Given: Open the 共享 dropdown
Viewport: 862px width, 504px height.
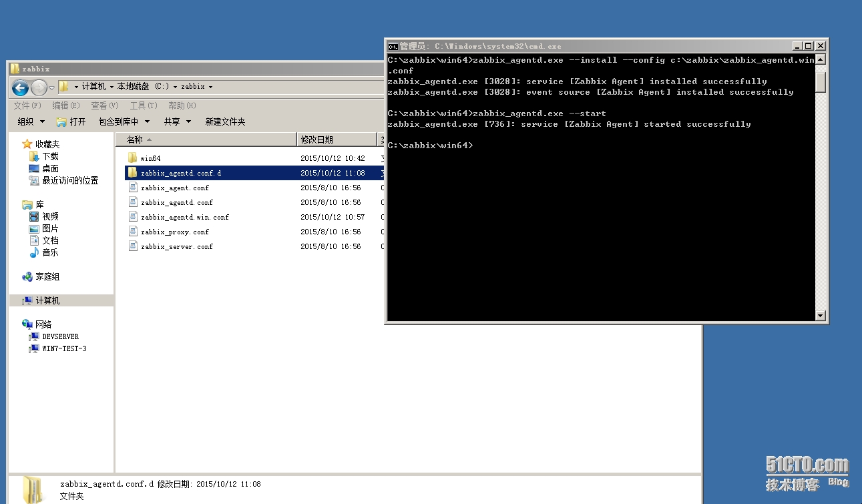Looking at the screenshot, I should click(178, 121).
